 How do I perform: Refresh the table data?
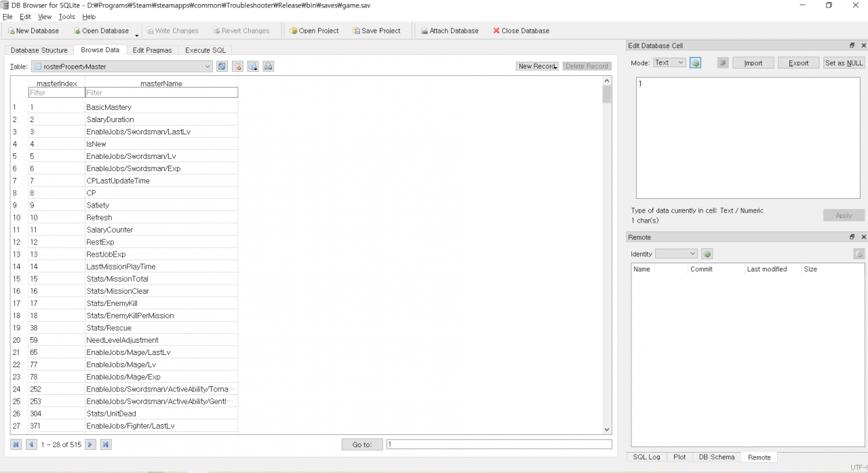[x=222, y=67]
